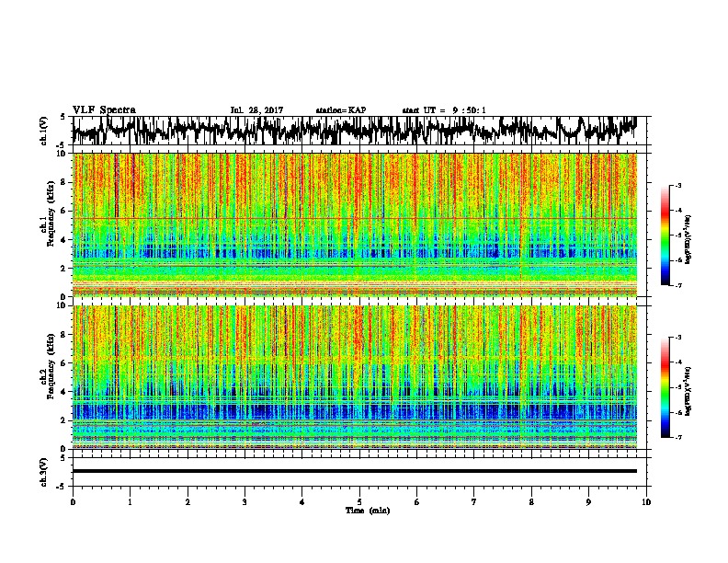
Task: Click the "start UT = 9 :50: 1" text
Action: point(444,110)
